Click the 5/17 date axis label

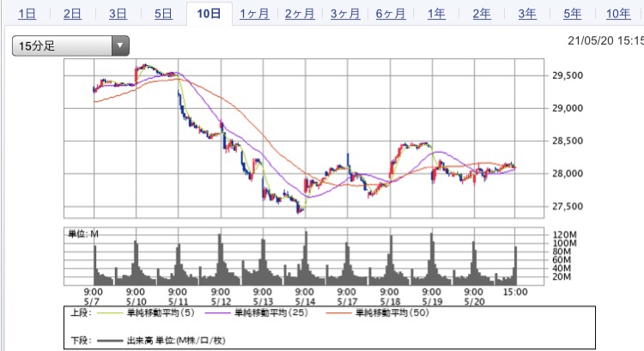point(348,302)
